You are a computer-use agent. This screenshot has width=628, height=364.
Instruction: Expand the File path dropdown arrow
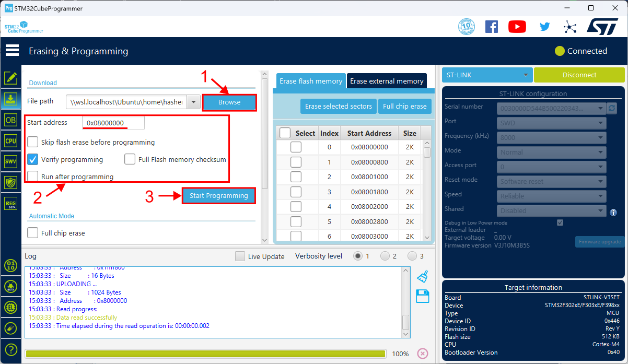tap(193, 102)
